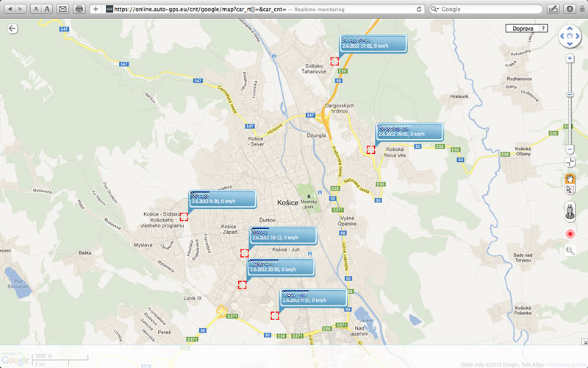Click the Myslava label
The image size is (588, 368).
143,245
